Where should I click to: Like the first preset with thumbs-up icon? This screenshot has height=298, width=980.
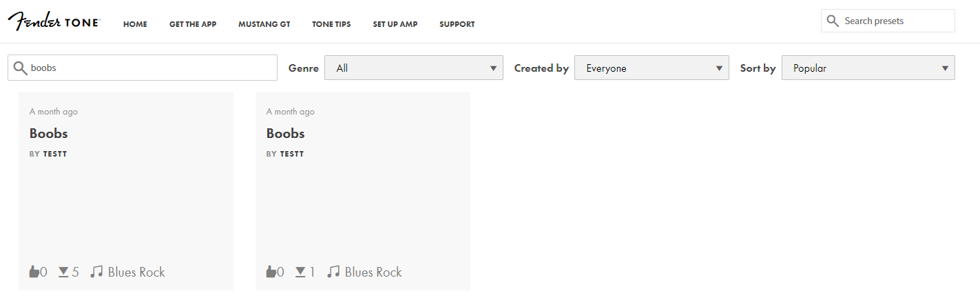pos(34,272)
